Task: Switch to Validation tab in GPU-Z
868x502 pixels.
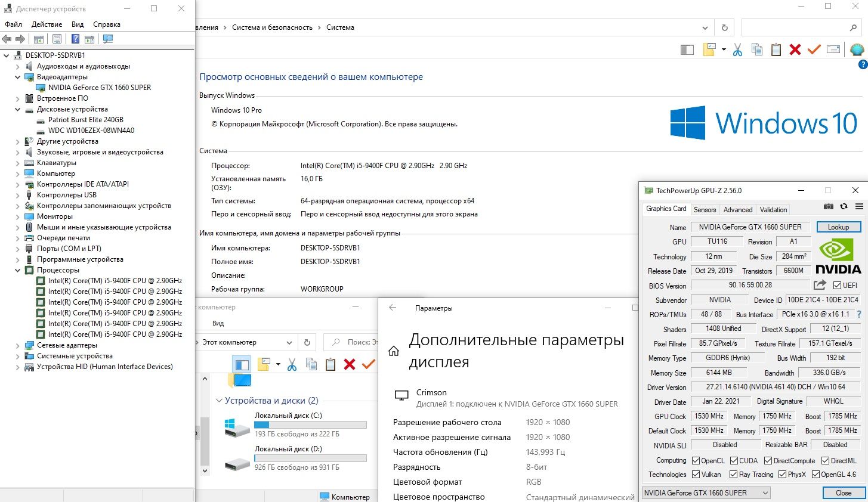Action: (x=773, y=210)
